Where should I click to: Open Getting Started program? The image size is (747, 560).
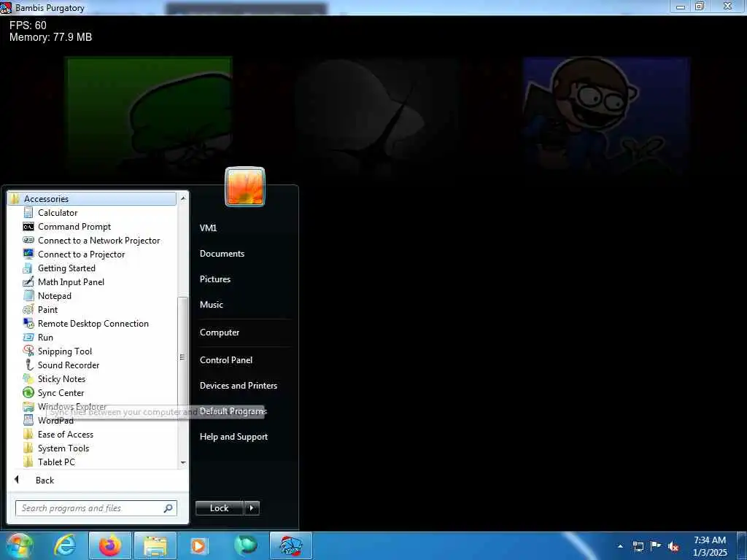click(66, 268)
